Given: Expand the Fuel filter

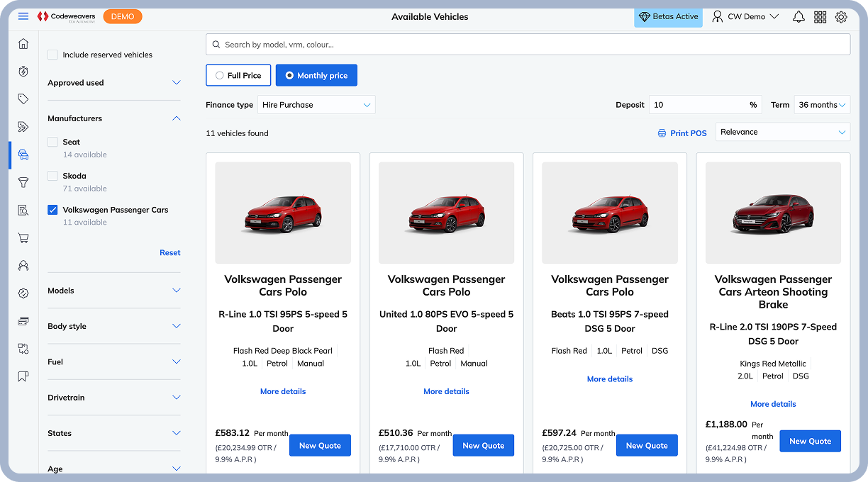Looking at the screenshot, I should coord(114,361).
